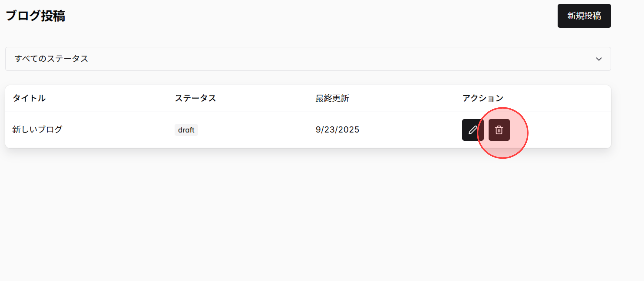The image size is (644, 281).
Task: Click the ステータス column header
Action: tap(195, 98)
